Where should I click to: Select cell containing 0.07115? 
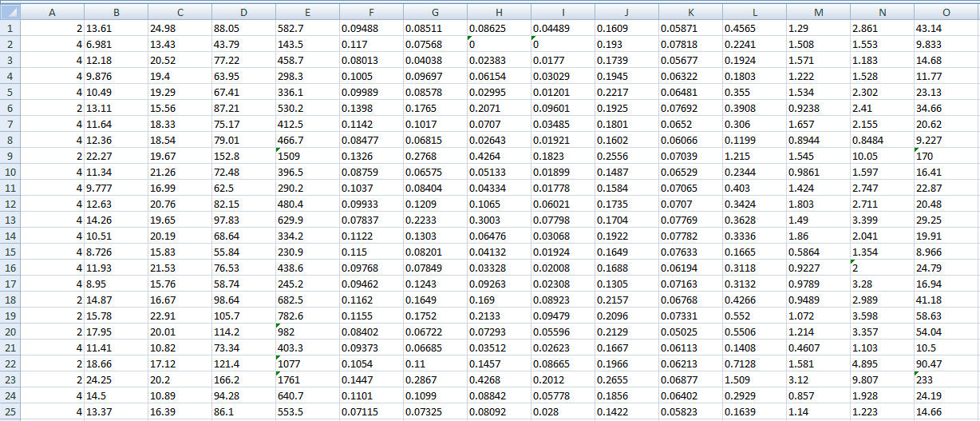[371, 411]
